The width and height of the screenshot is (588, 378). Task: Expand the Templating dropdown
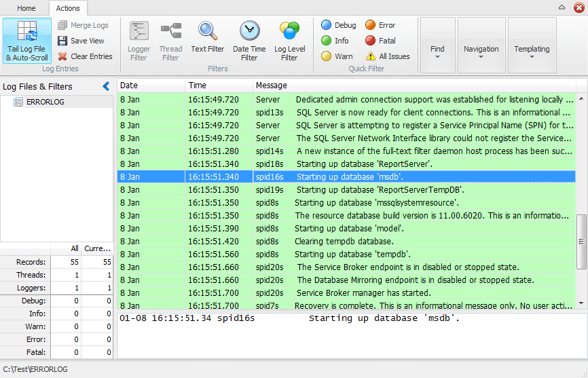[x=532, y=45]
